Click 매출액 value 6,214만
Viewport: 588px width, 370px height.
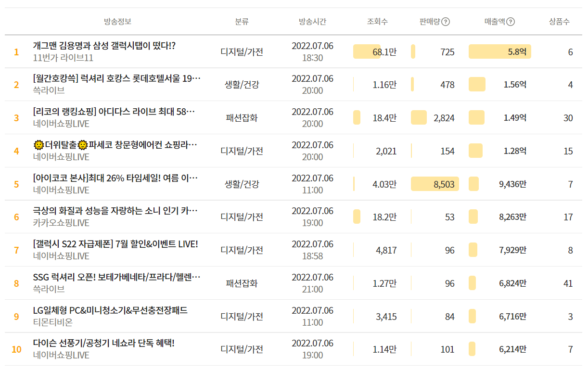coord(513,349)
